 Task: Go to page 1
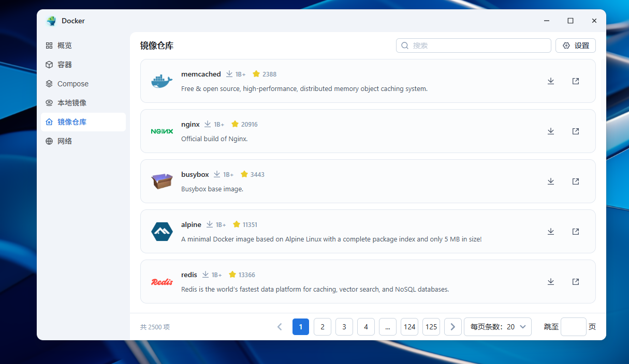pyautogui.click(x=301, y=327)
